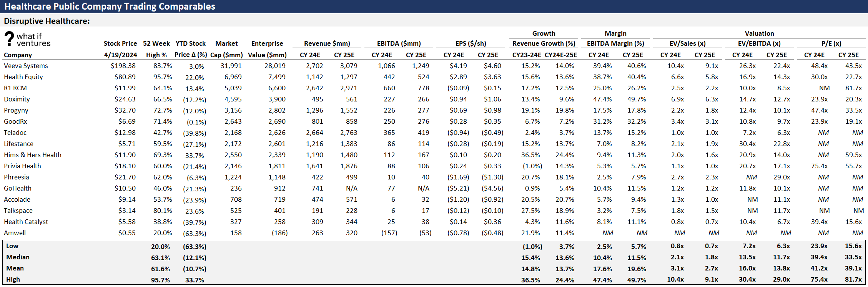Select Veeva market cap value 31,991
The width and height of the screenshot is (868, 287).
coord(231,66)
